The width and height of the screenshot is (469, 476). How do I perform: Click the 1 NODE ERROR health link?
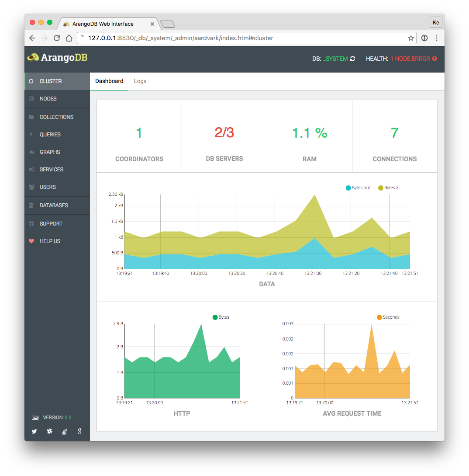410,59
